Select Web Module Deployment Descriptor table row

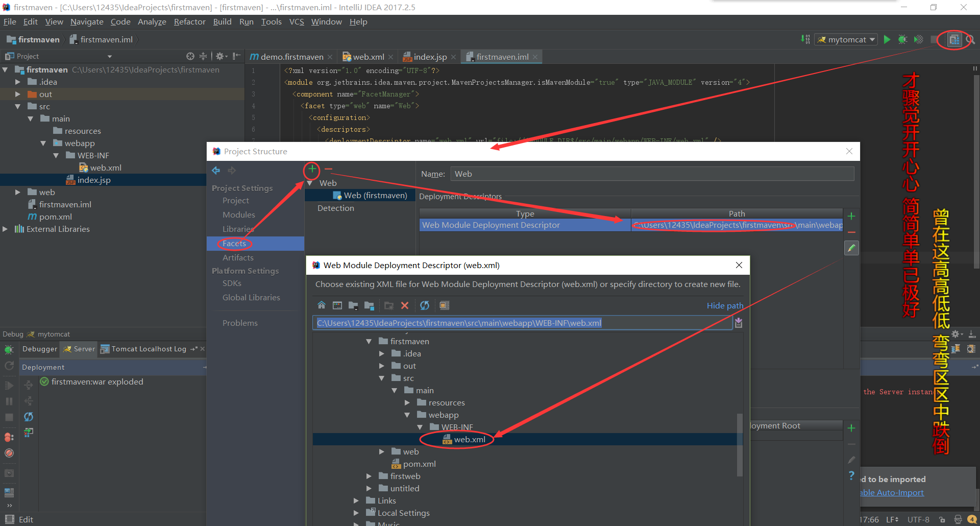coord(631,225)
